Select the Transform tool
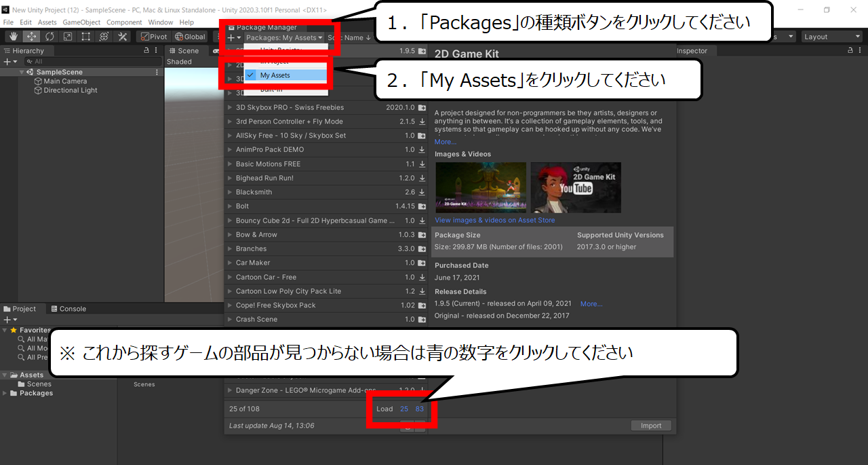Image resolution: width=868 pixels, height=465 pixels. (x=104, y=37)
